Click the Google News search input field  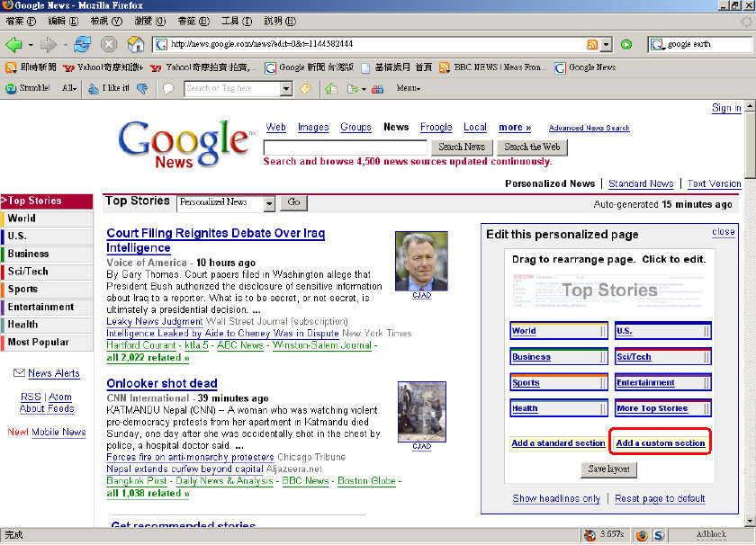pyautogui.click(x=346, y=147)
